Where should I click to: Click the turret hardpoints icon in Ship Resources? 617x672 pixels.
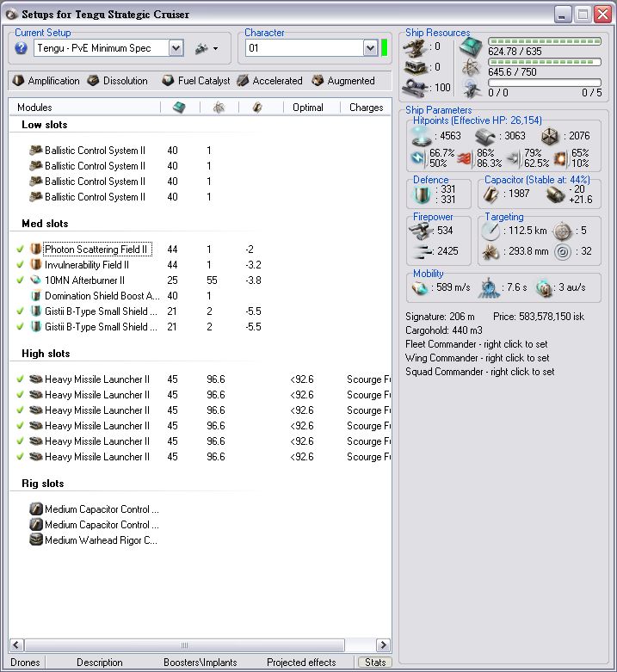415,48
